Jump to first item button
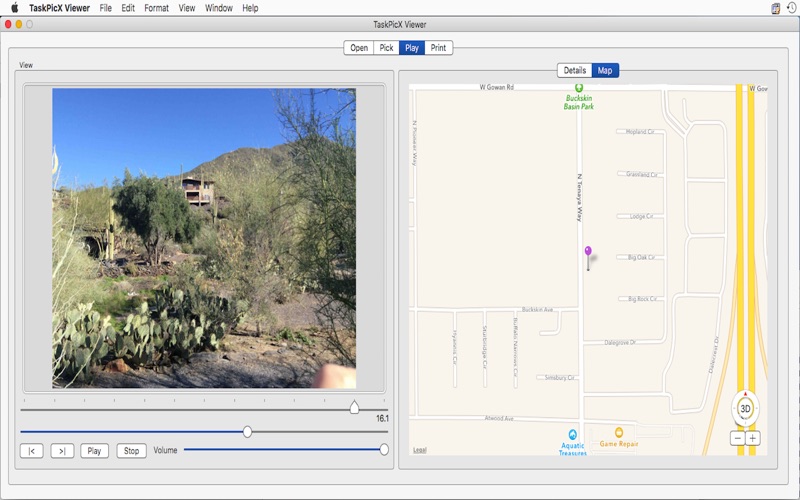 coord(32,451)
